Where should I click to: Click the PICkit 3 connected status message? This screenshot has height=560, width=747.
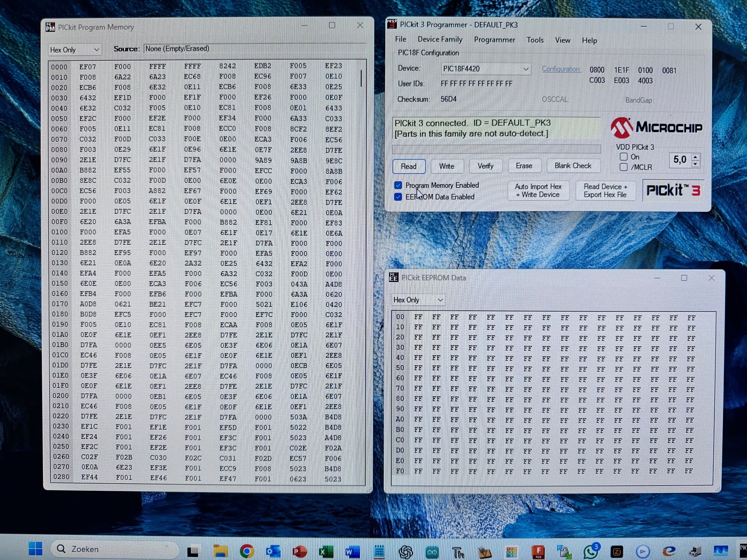tap(496, 128)
